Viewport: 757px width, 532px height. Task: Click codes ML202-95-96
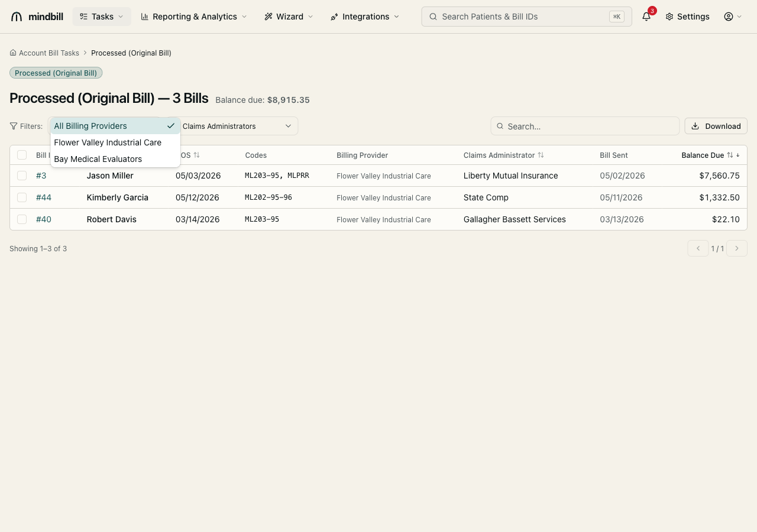pos(268,197)
